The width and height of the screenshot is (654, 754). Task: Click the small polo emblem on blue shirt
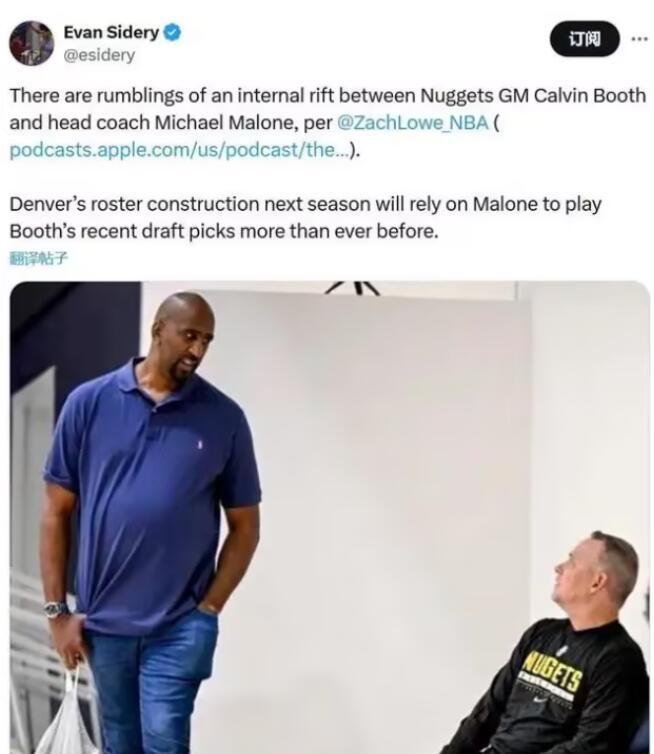point(200,445)
